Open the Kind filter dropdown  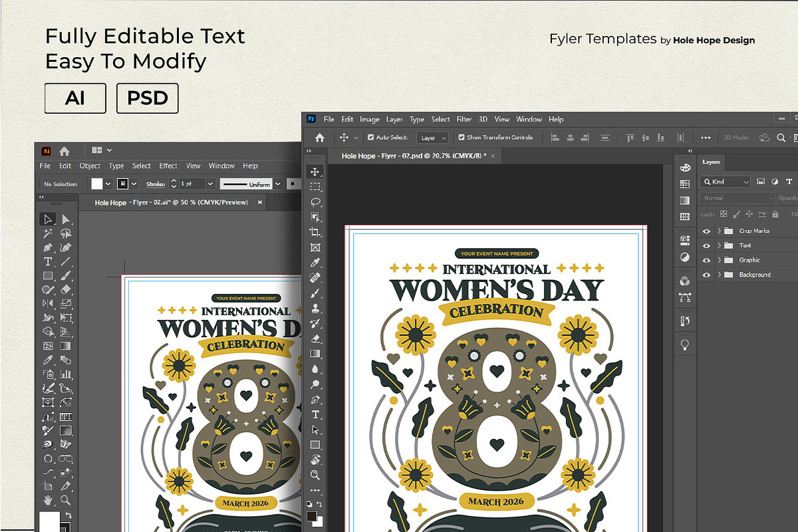[x=726, y=182]
